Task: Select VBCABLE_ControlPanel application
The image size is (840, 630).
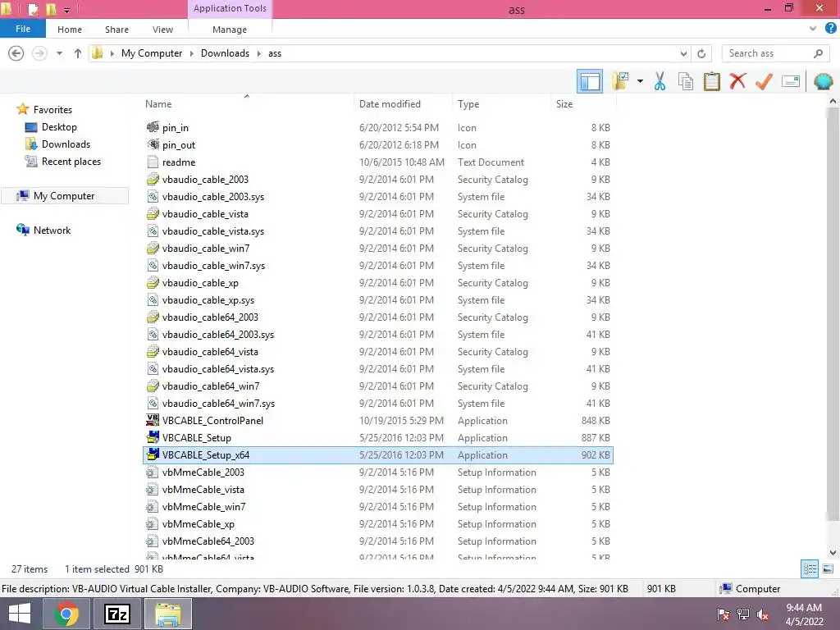Action: click(377, 421)
